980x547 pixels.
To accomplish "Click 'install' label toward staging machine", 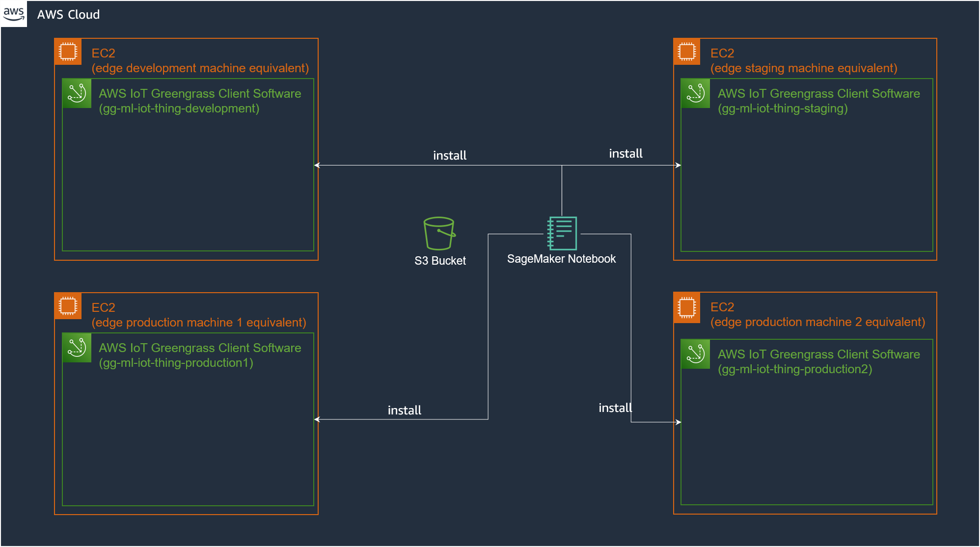I will (x=626, y=154).
